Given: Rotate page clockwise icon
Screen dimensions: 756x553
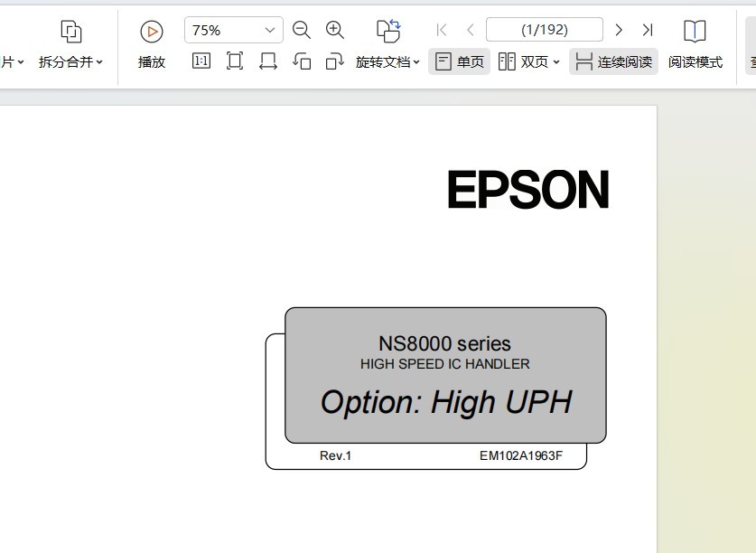Looking at the screenshot, I should click(335, 61).
